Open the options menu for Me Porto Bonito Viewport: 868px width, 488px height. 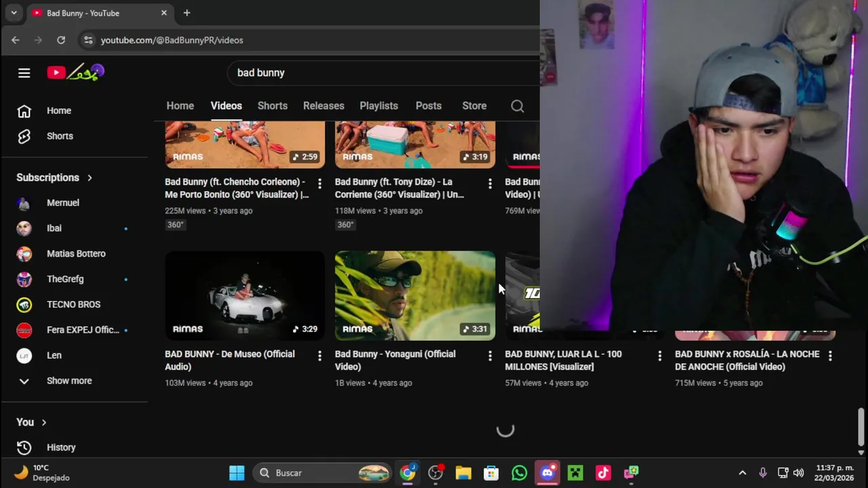point(319,183)
